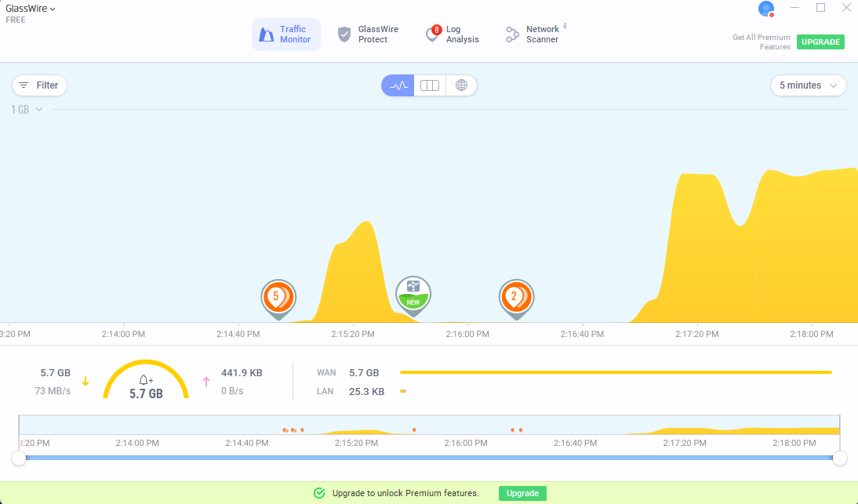Viewport: 858px width, 504px height.
Task: Open the GlassWire main menu dropdown
Action: [31, 9]
